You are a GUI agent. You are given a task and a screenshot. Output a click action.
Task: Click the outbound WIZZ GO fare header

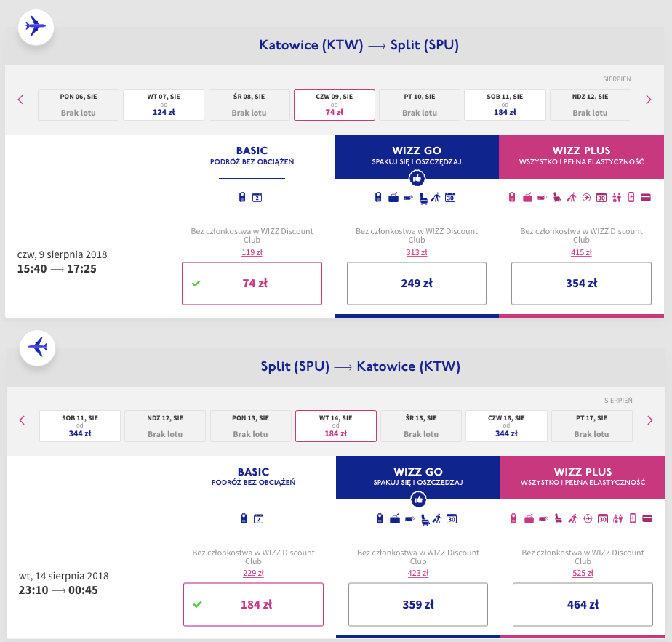417,156
